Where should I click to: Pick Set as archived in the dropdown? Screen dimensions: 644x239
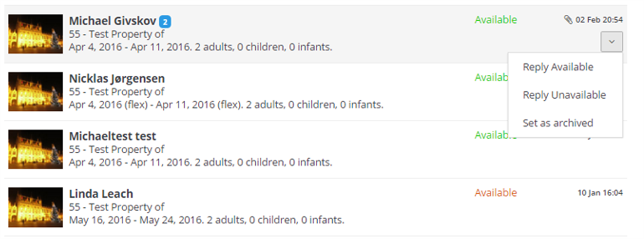coord(558,123)
